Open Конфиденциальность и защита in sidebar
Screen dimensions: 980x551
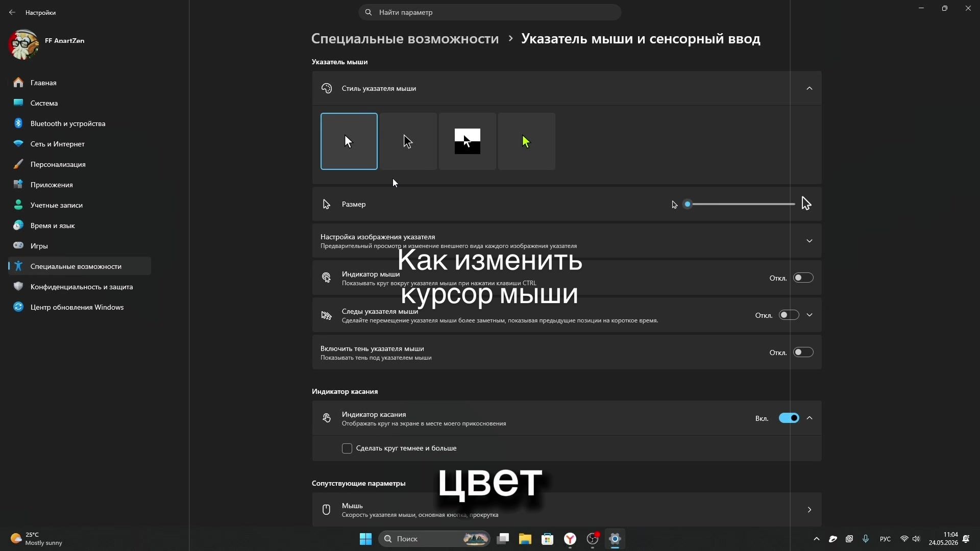click(80, 287)
